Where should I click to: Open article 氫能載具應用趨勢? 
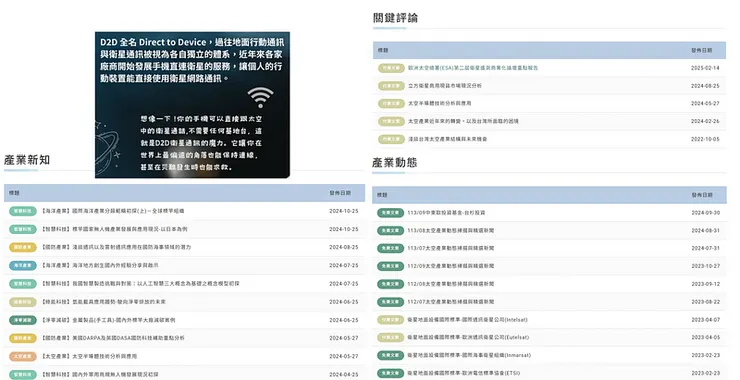click(x=104, y=302)
